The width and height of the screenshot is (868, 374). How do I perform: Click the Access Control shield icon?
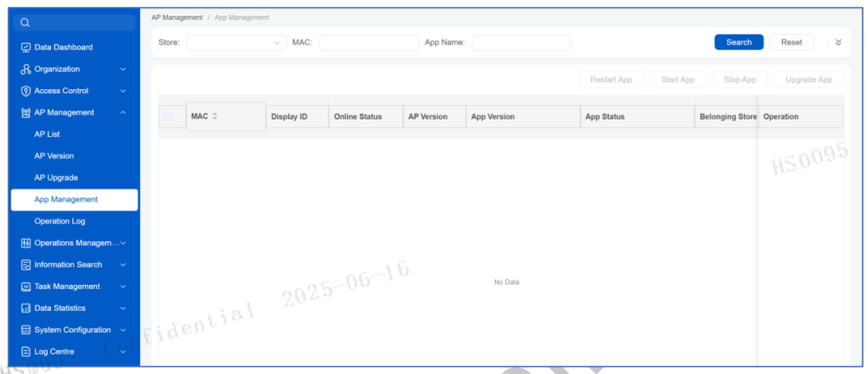[x=25, y=91]
